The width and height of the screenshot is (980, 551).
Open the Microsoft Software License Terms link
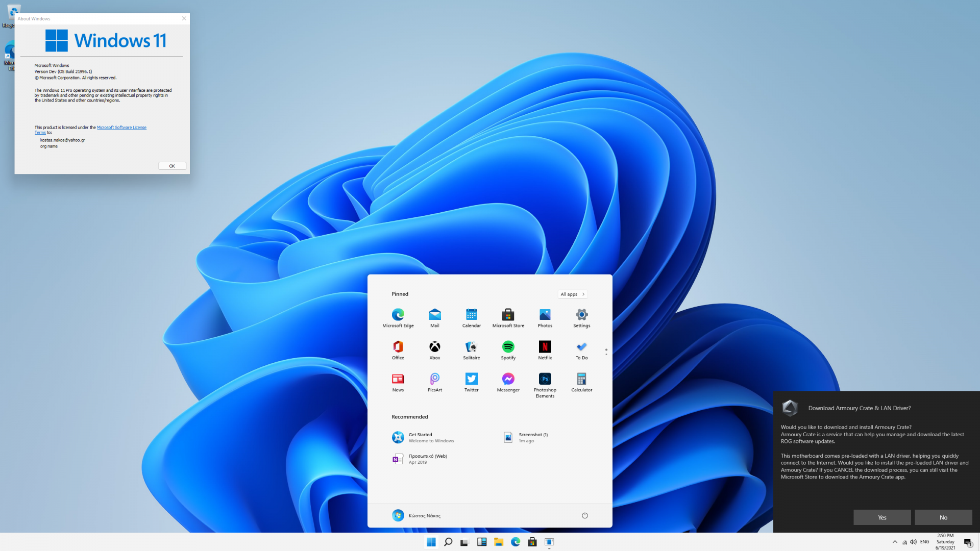[x=121, y=128]
